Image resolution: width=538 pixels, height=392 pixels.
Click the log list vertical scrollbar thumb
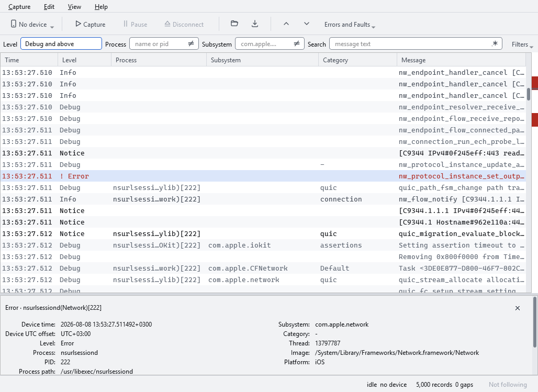pos(529,94)
